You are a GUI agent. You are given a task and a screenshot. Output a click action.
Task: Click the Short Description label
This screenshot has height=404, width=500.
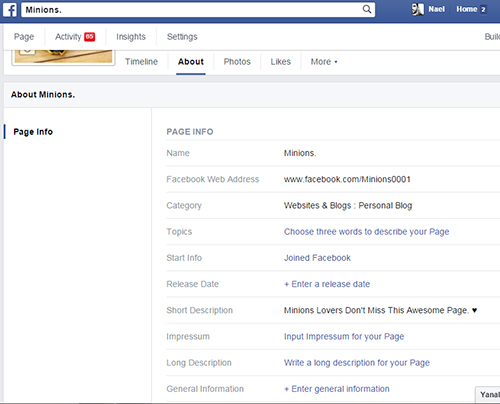[x=200, y=310]
